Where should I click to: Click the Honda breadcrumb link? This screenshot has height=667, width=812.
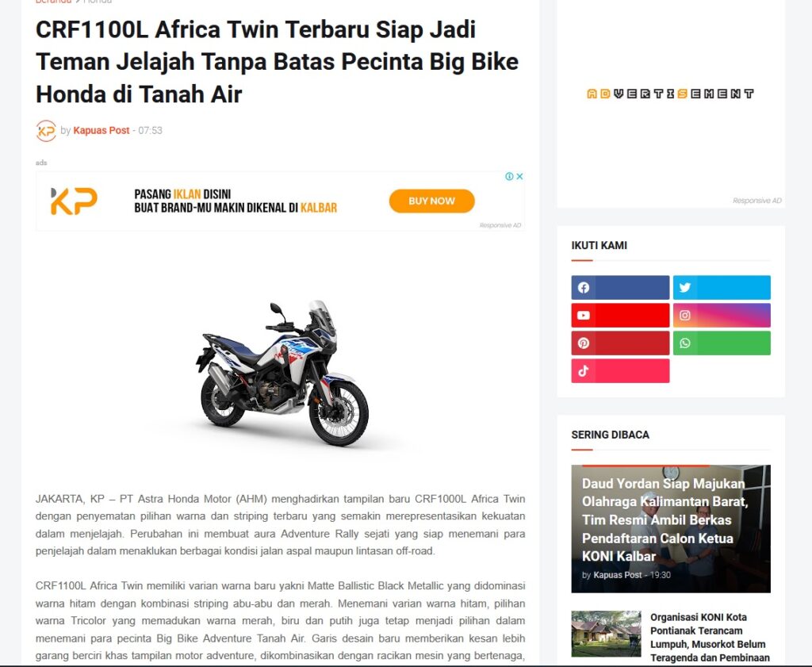point(98,2)
